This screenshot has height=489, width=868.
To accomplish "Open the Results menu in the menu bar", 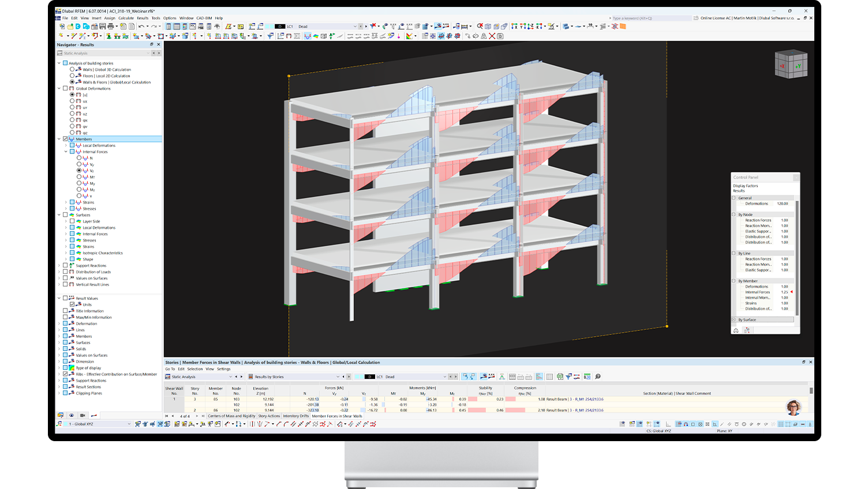I will (142, 18).
